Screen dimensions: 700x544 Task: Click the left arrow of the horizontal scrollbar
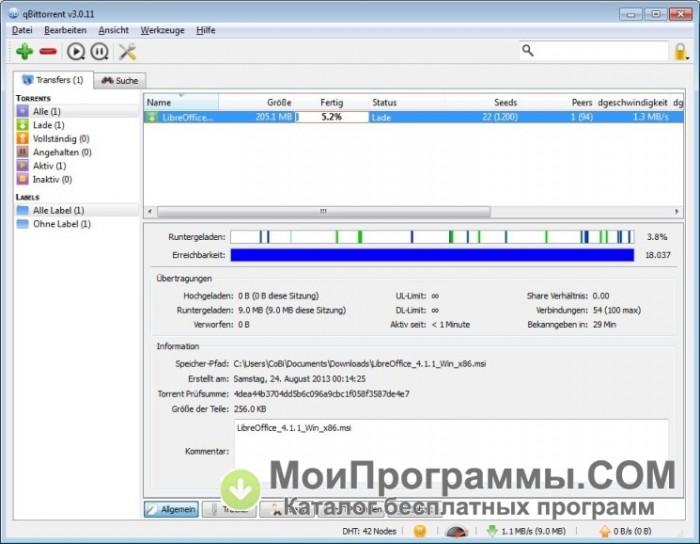[x=150, y=212]
